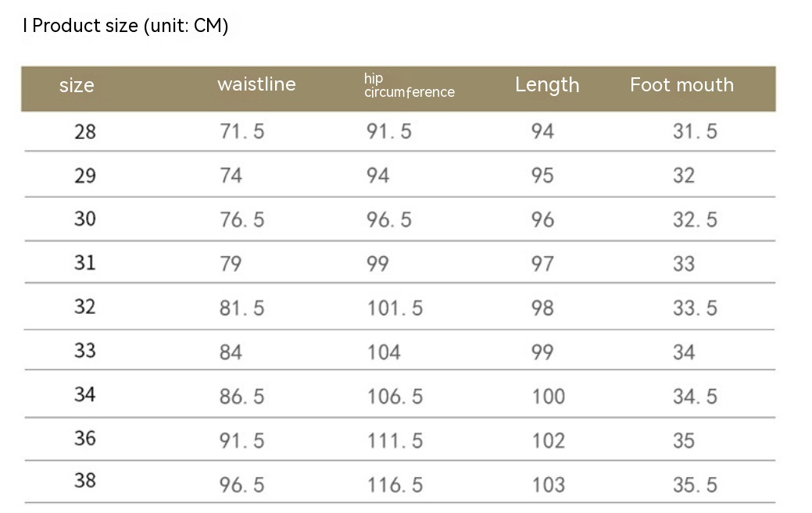Select the "hip circumference" header cell
The height and width of the screenshot is (513, 812).
[409, 85]
